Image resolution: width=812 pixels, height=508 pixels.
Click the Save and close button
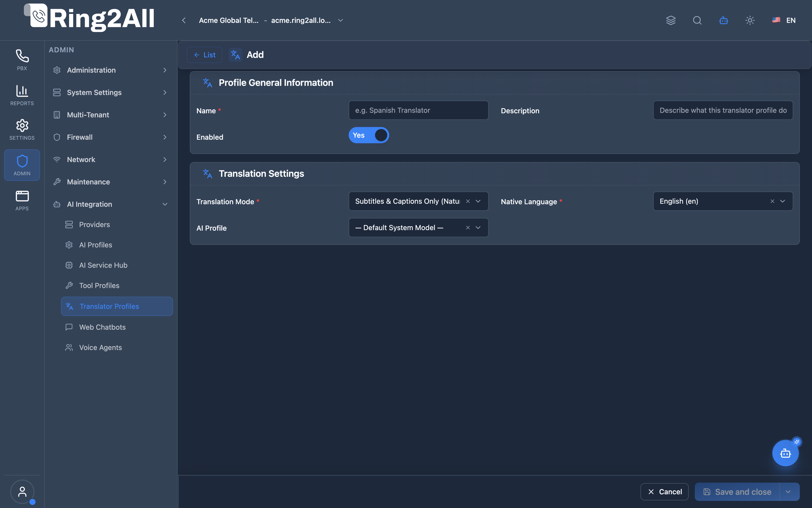coord(737,492)
